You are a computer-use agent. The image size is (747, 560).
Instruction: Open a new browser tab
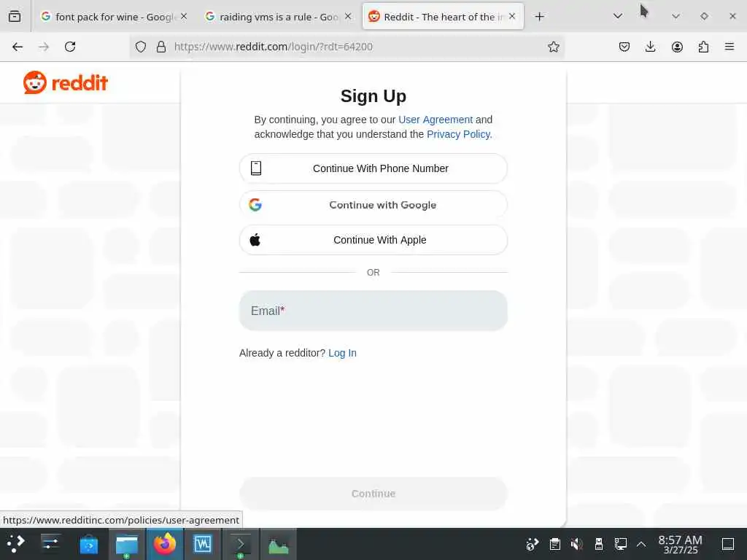click(x=539, y=17)
